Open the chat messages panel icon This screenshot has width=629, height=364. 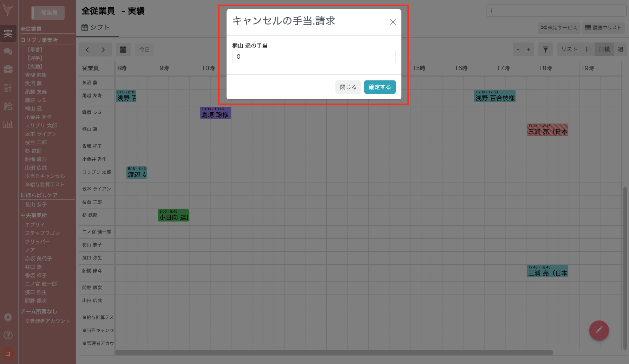pos(8,51)
